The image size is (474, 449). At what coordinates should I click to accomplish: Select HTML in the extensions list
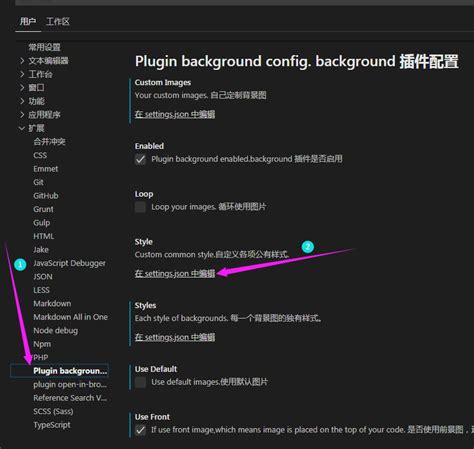click(43, 236)
